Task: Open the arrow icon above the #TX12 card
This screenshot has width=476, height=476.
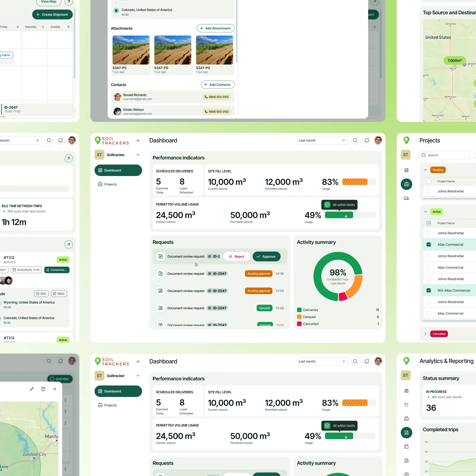Action: [x=69, y=244]
